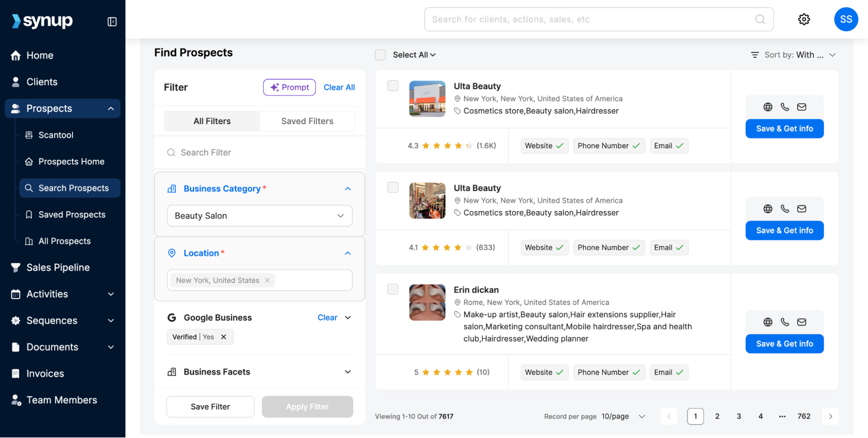
Task: Open website globe icon for first Ulta Beauty
Action: [x=768, y=107]
